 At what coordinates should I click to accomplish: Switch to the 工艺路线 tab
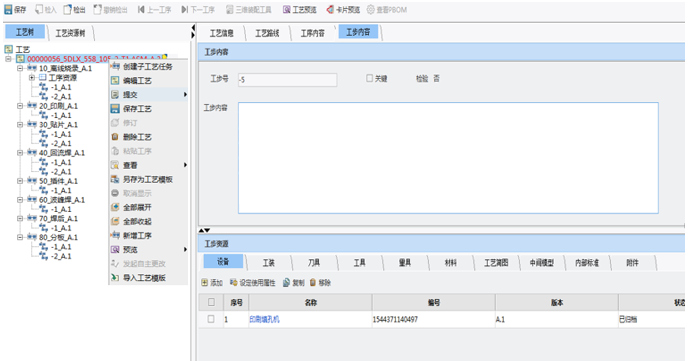pos(267,33)
